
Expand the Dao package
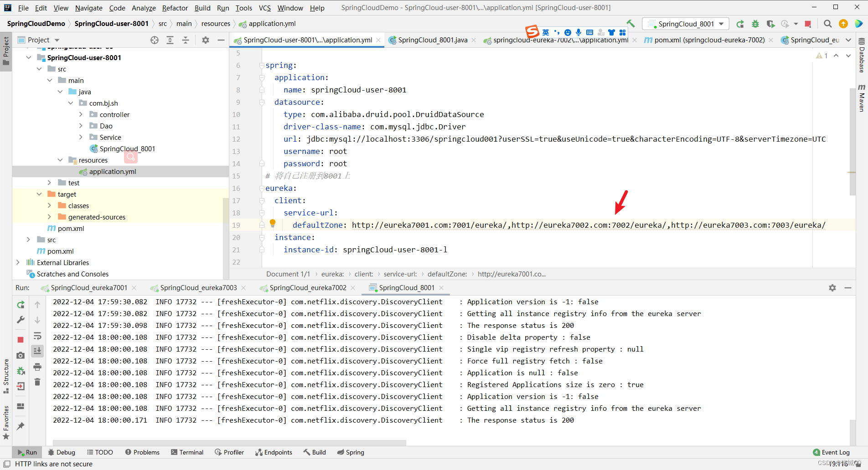(81, 126)
